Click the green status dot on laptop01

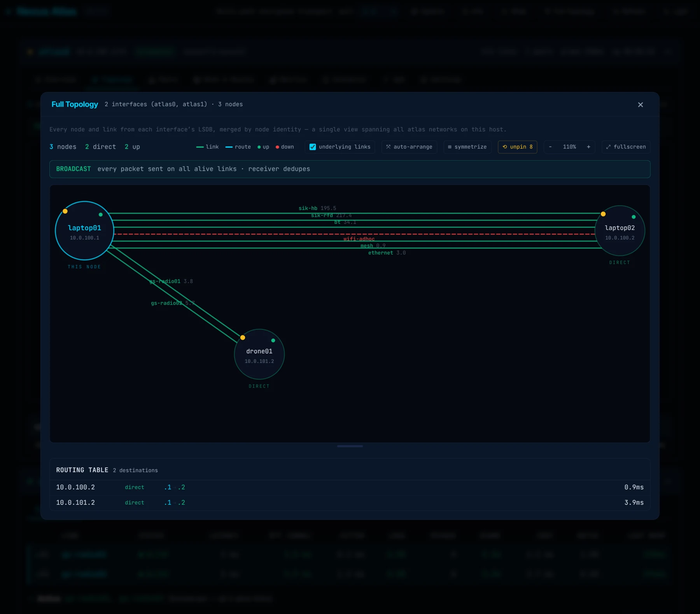tap(101, 215)
